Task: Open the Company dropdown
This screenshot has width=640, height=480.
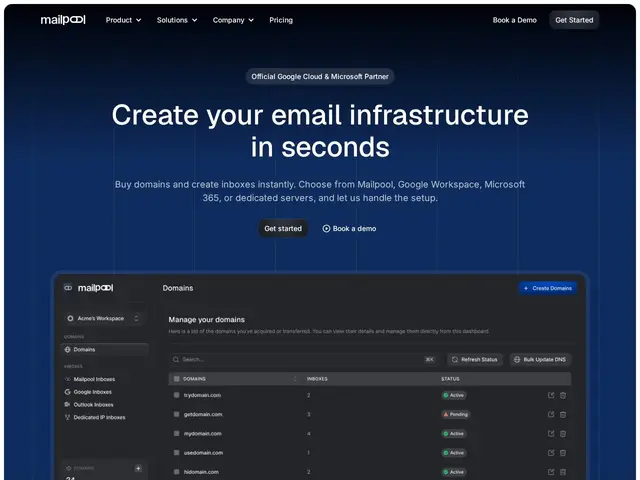Action: [233, 20]
